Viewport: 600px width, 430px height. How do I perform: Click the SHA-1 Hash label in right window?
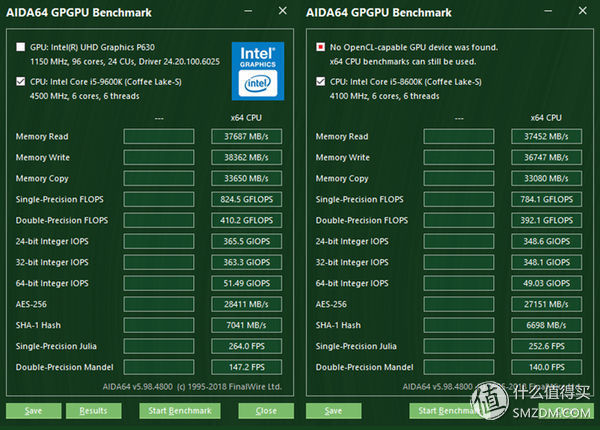pyautogui.click(x=338, y=325)
